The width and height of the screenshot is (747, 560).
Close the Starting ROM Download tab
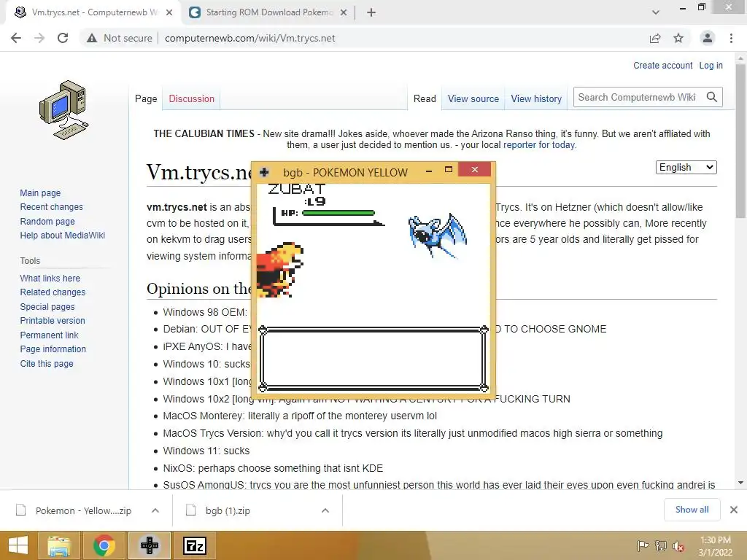[x=344, y=12]
